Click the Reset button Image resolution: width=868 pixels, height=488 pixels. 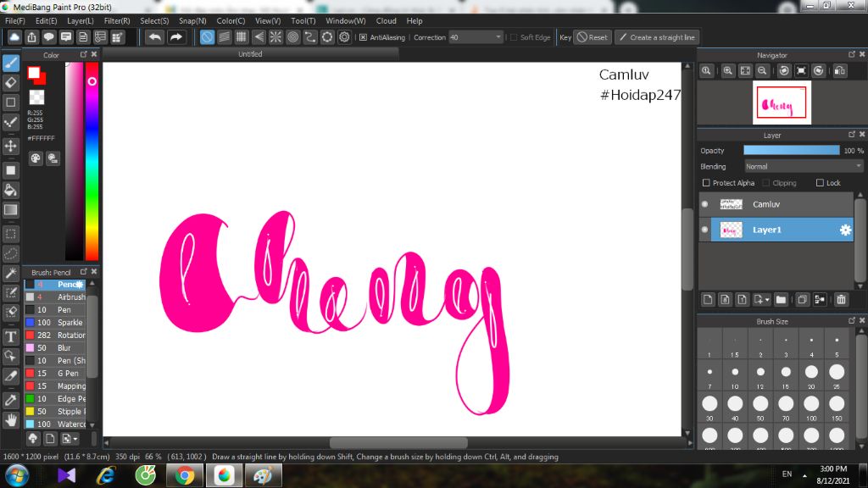tap(592, 37)
